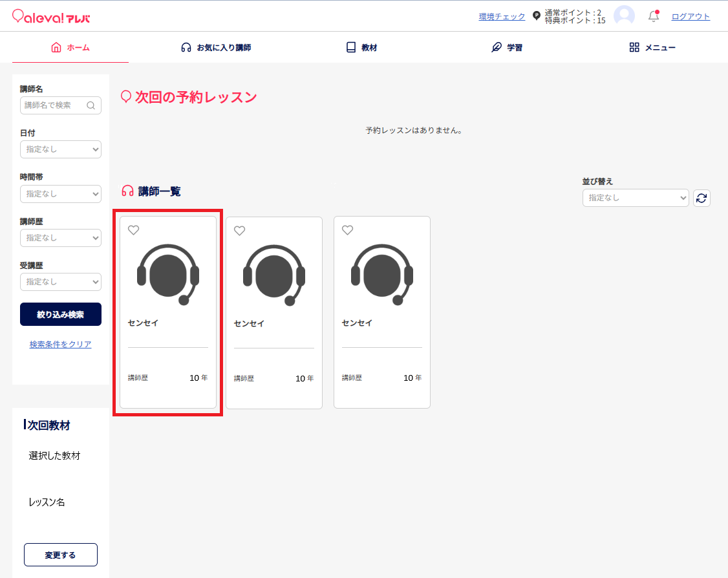This screenshot has width=728, height=578.
Task: Click the 環境チェック link in the header
Action: click(502, 17)
